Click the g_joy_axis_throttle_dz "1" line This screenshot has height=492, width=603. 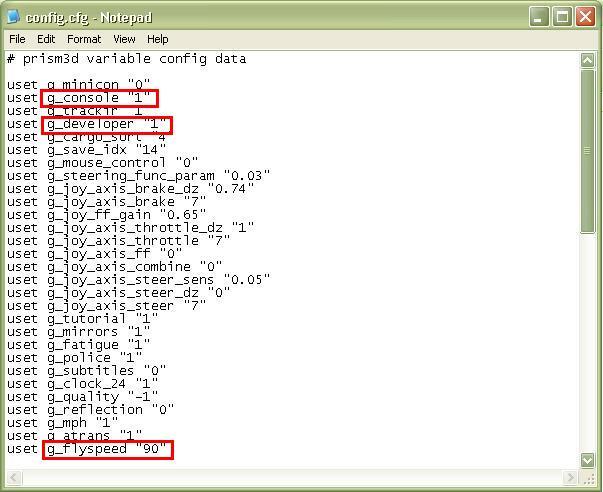click(x=131, y=228)
